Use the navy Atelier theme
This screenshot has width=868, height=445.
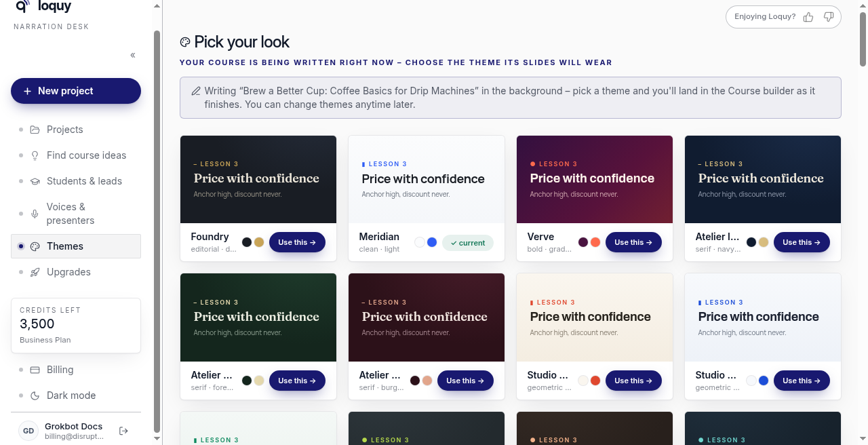pos(802,242)
